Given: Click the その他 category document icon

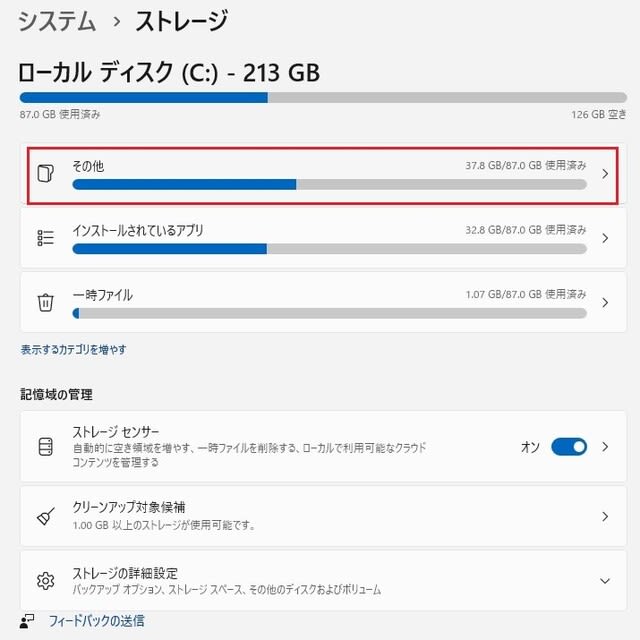Looking at the screenshot, I should (45, 173).
